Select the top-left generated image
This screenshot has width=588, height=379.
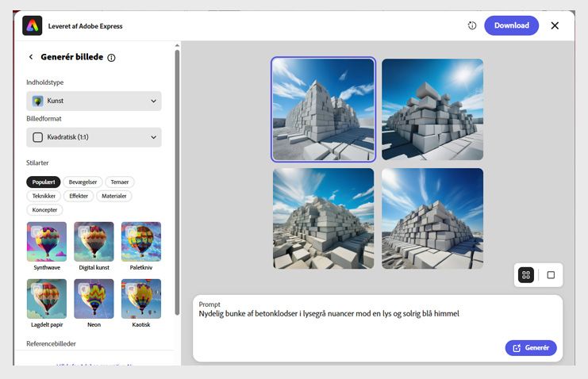click(x=323, y=109)
